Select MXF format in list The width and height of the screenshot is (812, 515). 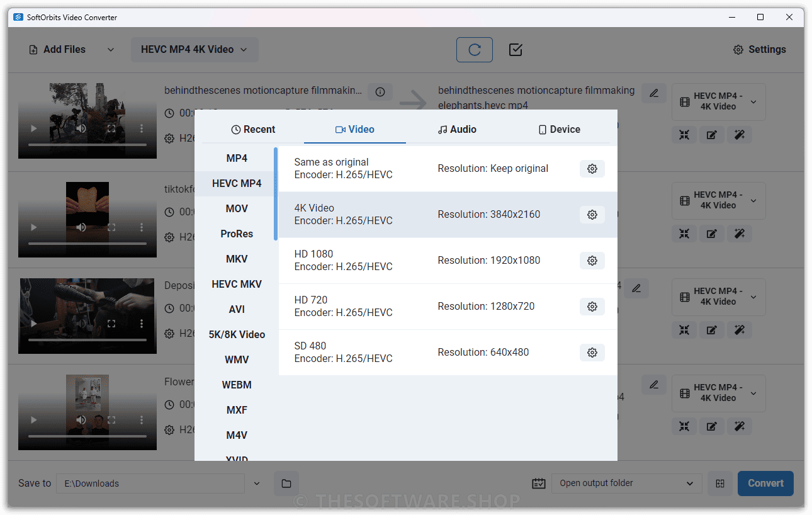[x=237, y=410]
